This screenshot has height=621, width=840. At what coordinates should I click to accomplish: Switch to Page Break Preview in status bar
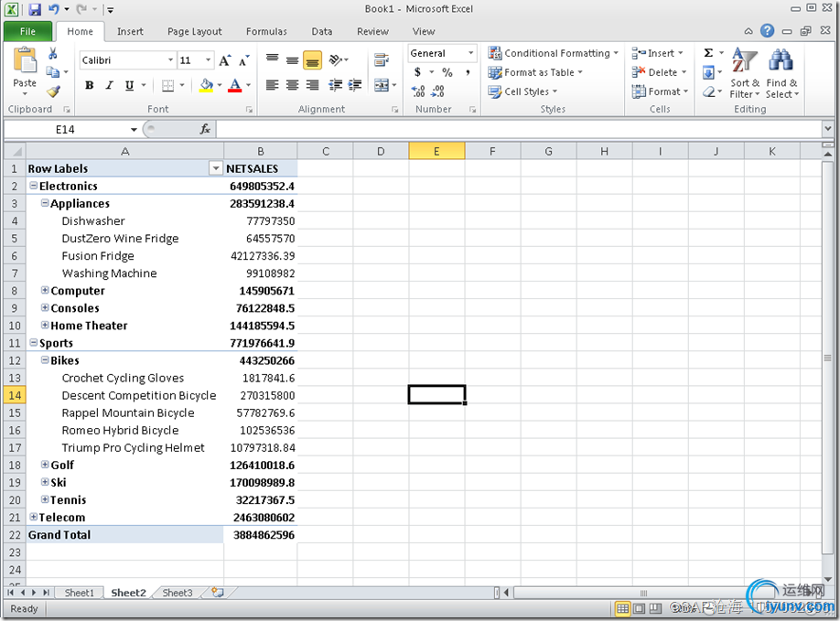(655, 609)
